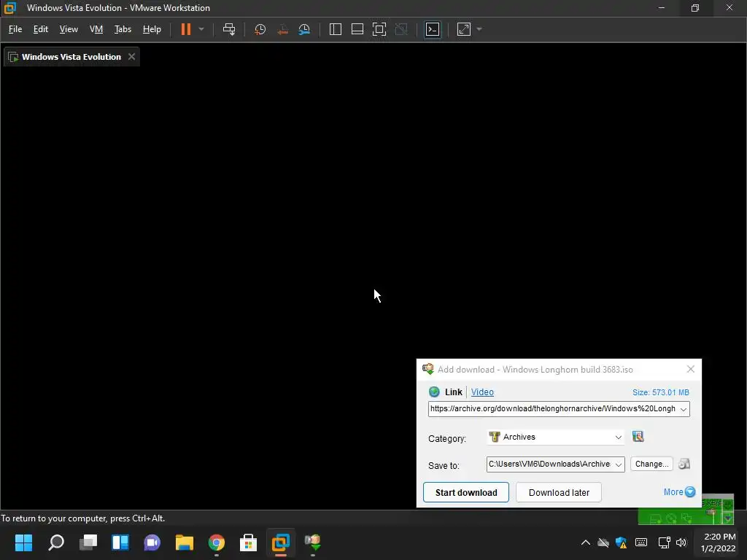The width and height of the screenshot is (747, 560).
Task: Open the VM menu
Action: pyautogui.click(x=96, y=29)
